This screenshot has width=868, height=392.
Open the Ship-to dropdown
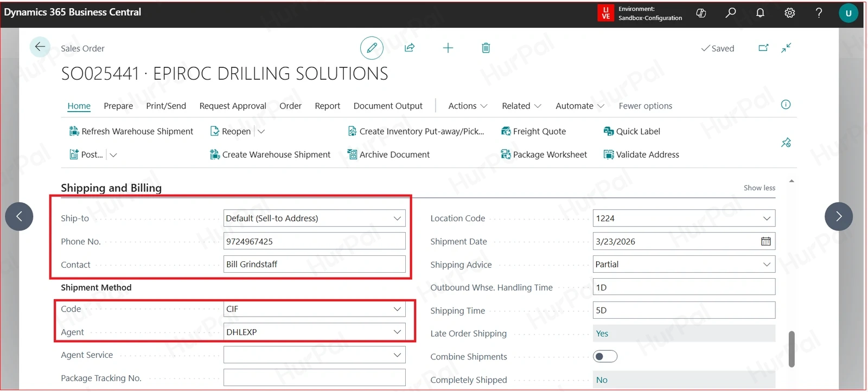[398, 218]
